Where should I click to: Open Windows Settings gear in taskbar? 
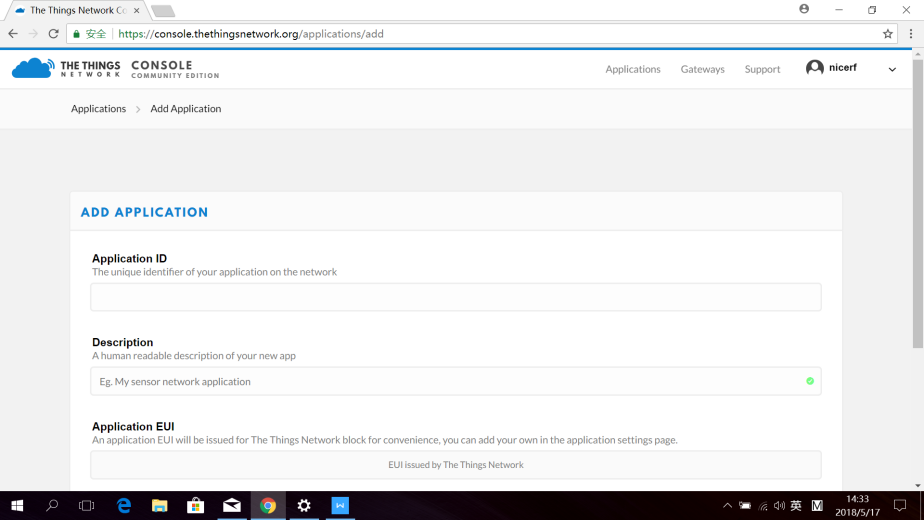pos(304,506)
